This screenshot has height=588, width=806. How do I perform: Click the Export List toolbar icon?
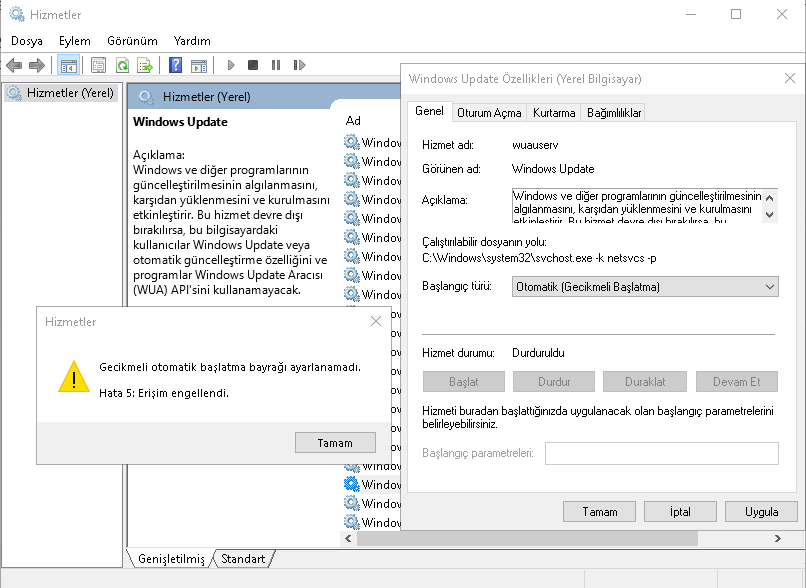coord(145,65)
